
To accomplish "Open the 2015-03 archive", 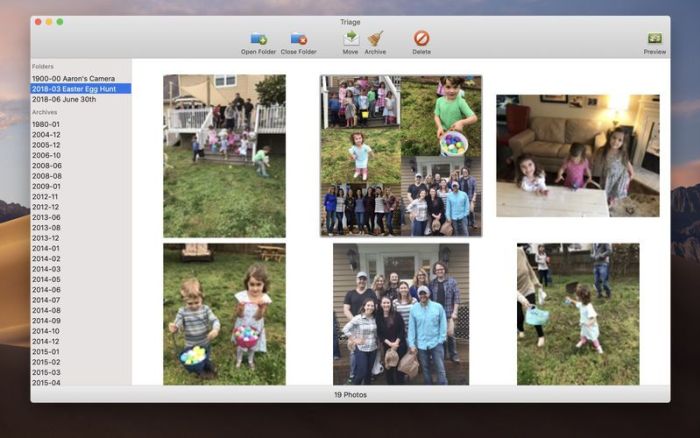I will 81,372.
